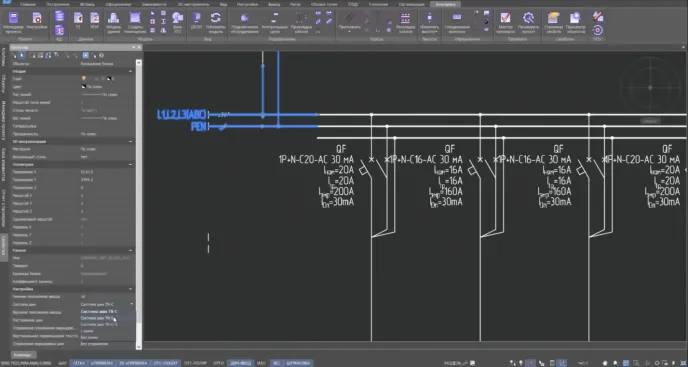
Task: Click the circular WEB group icon
Action: point(598,30)
